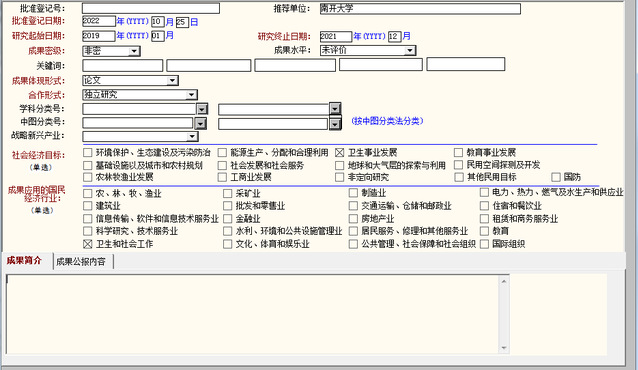The width and height of the screenshot is (638, 370).
Task: Click the text area scroll-down arrow
Action: point(504,348)
